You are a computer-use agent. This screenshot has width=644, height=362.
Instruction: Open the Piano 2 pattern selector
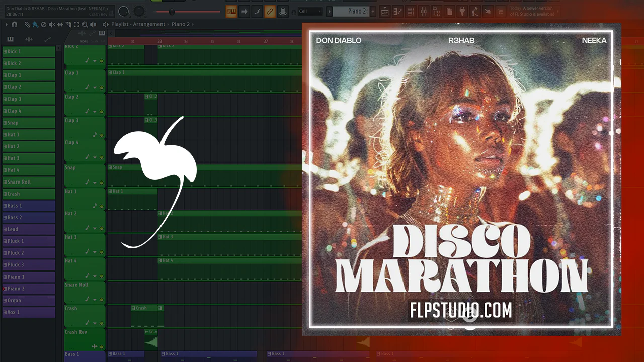coord(351,11)
